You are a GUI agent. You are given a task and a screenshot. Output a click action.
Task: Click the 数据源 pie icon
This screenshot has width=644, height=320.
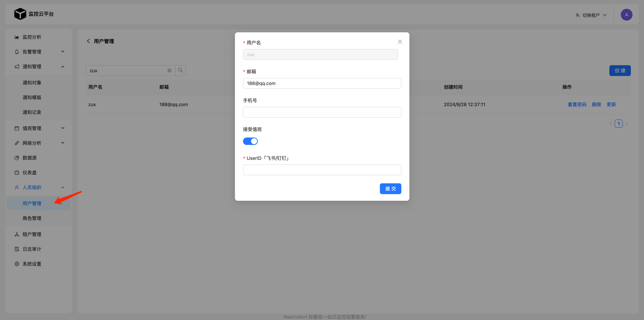(x=17, y=158)
